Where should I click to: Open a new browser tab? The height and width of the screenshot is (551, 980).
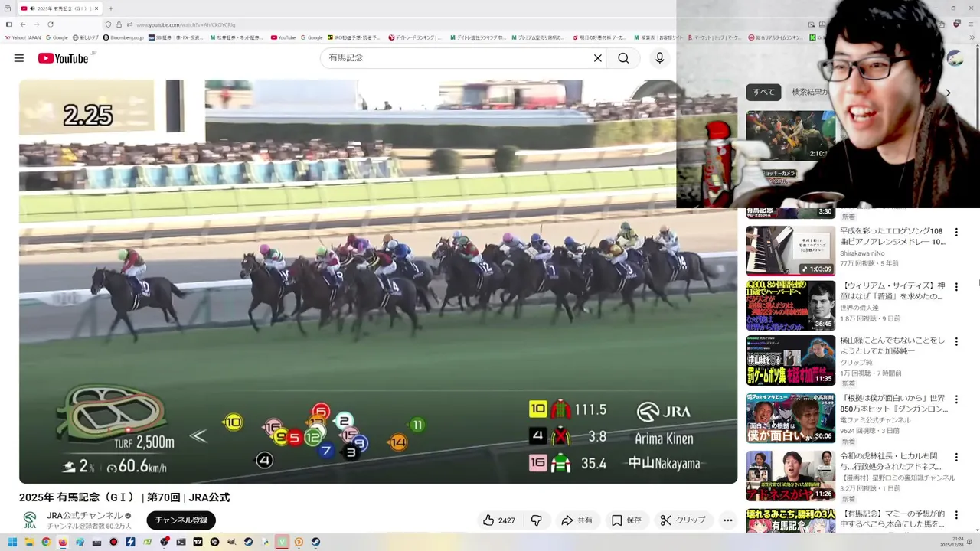click(111, 8)
